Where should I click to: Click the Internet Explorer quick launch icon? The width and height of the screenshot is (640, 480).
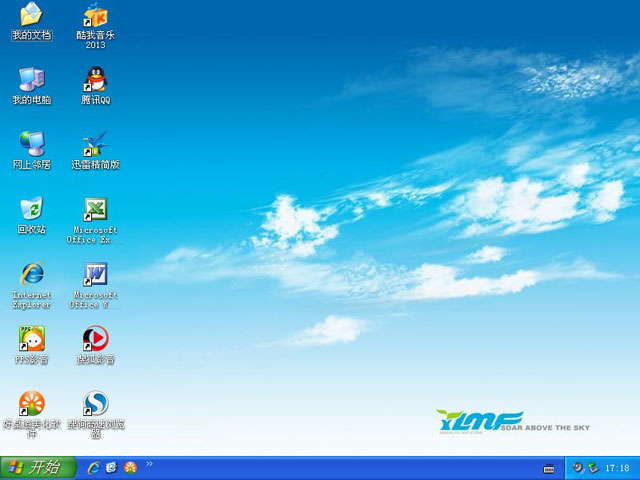(x=94, y=468)
